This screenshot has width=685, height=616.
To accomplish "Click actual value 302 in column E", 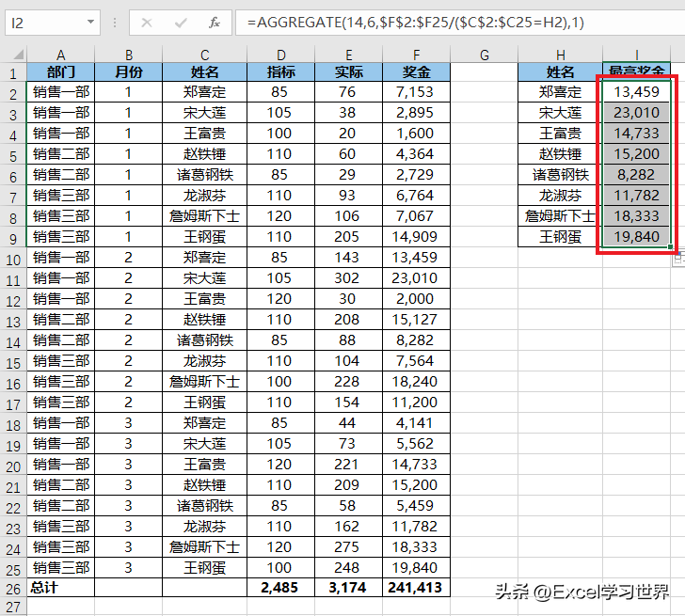I will [x=348, y=278].
